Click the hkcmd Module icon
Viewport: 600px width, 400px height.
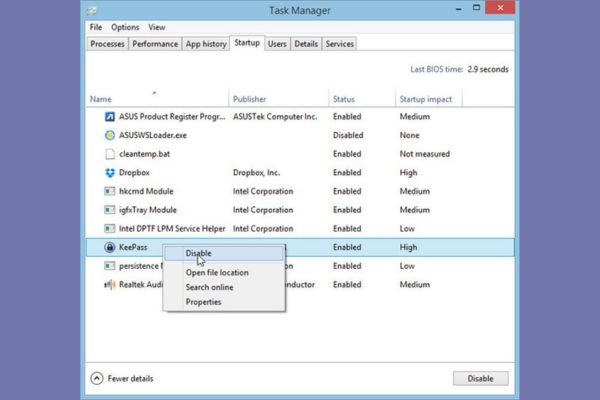110,191
